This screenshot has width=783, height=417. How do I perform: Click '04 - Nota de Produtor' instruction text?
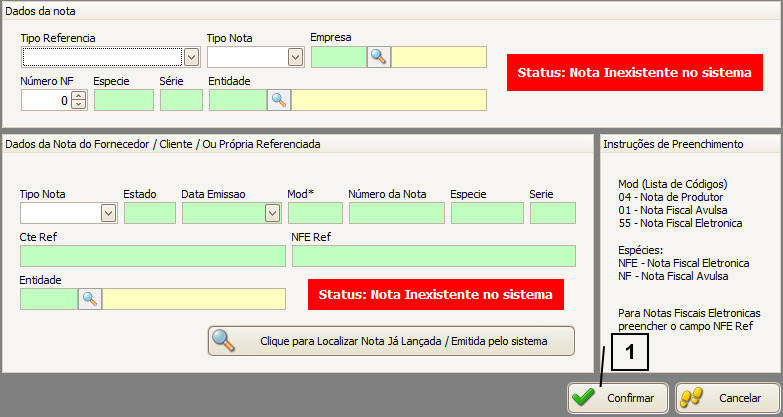pos(671,197)
